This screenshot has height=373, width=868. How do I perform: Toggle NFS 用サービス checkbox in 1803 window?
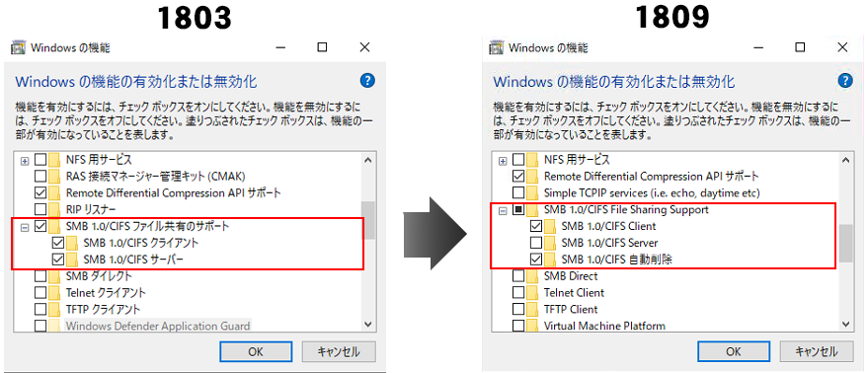(40, 160)
